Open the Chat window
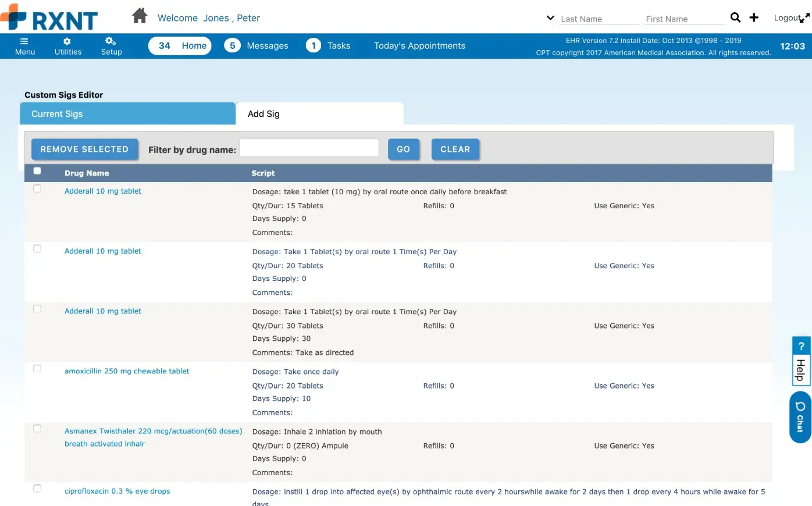 (x=800, y=416)
